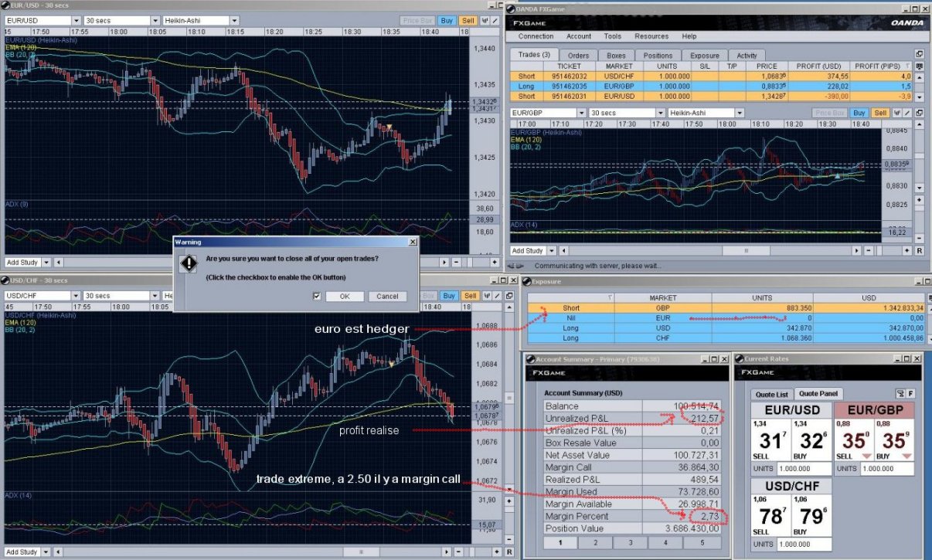932x560 pixels.
Task: Click EUR/USD SELL quote in Quote Panel
Action: 771,440
